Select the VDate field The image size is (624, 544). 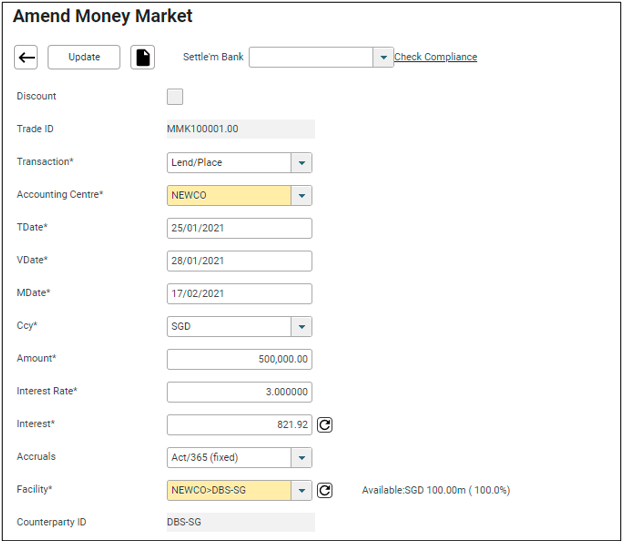tap(239, 261)
